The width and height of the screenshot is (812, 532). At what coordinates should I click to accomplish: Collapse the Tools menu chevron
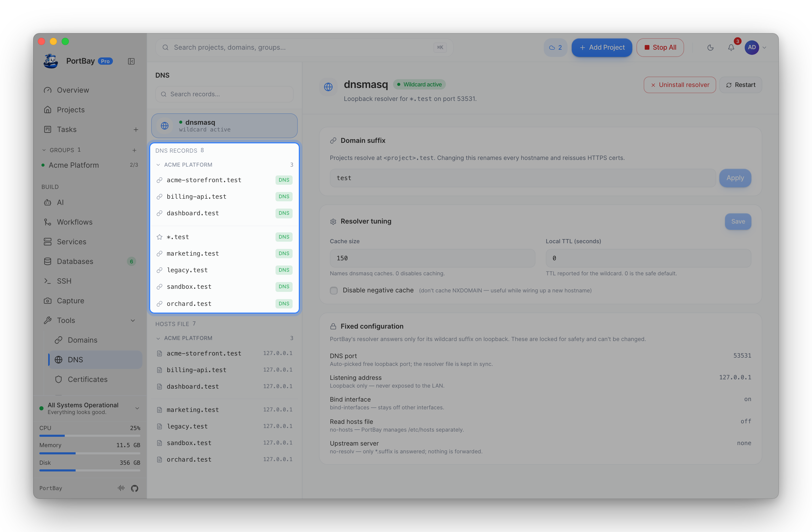coord(133,320)
